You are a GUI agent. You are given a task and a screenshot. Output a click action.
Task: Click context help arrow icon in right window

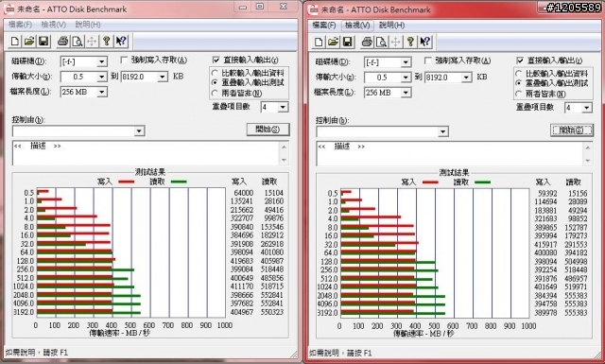click(425, 43)
